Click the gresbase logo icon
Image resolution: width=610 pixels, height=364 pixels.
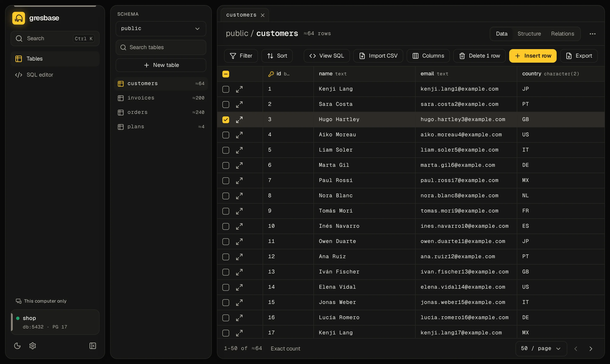(19, 18)
